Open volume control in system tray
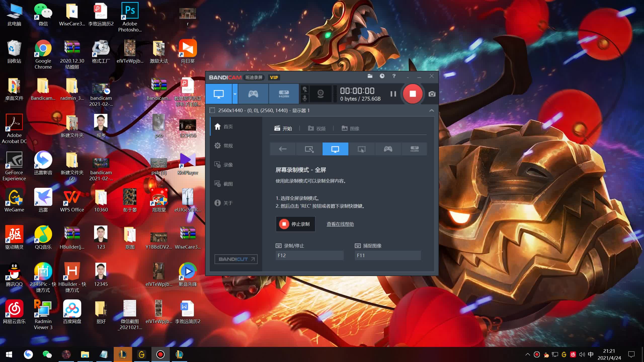This screenshot has height=362, width=644. click(x=582, y=354)
